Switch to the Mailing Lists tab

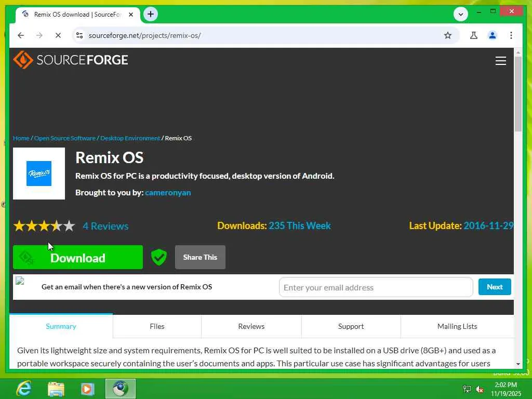click(x=457, y=326)
